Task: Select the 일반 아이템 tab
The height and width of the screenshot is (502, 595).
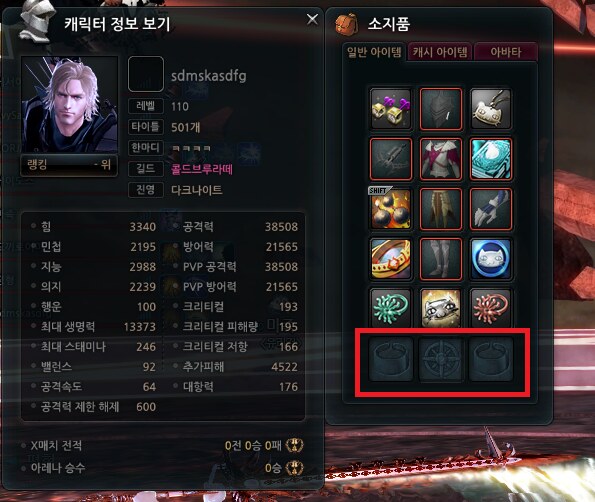Action: click(x=374, y=52)
